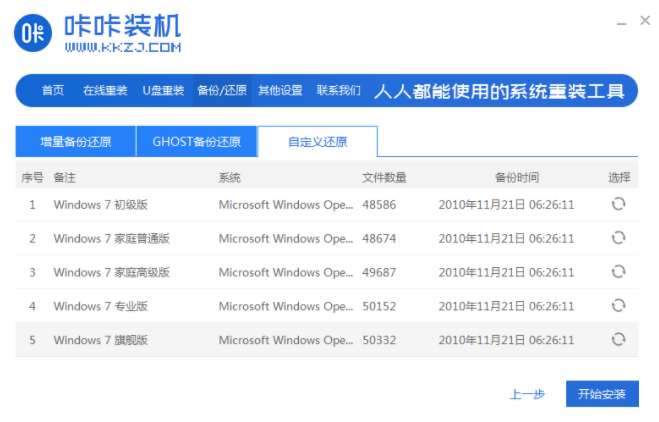Close the 咔咔装机 window
Screen dimensions: 659x422
coord(645,20)
